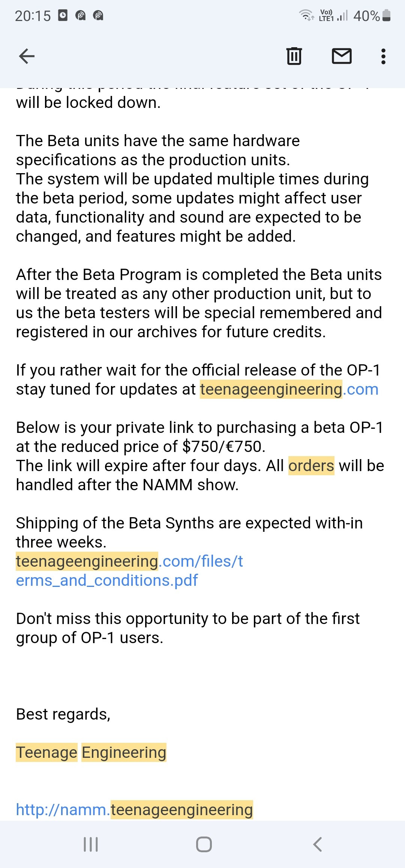
Task: Tap the highlighted word "orders"
Action: tap(311, 466)
